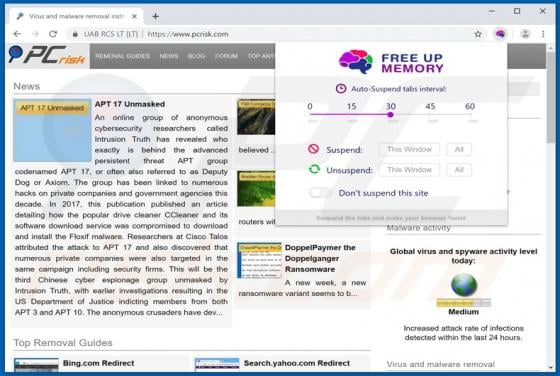Click the green Unsuspend refresh icon
The image size is (560, 376).
tap(314, 169)
